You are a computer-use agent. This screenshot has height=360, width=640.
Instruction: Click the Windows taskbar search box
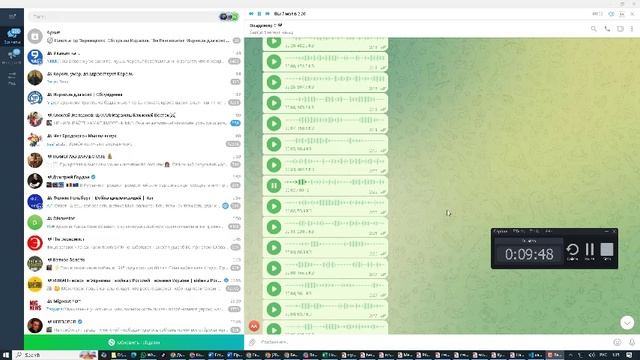55,355
